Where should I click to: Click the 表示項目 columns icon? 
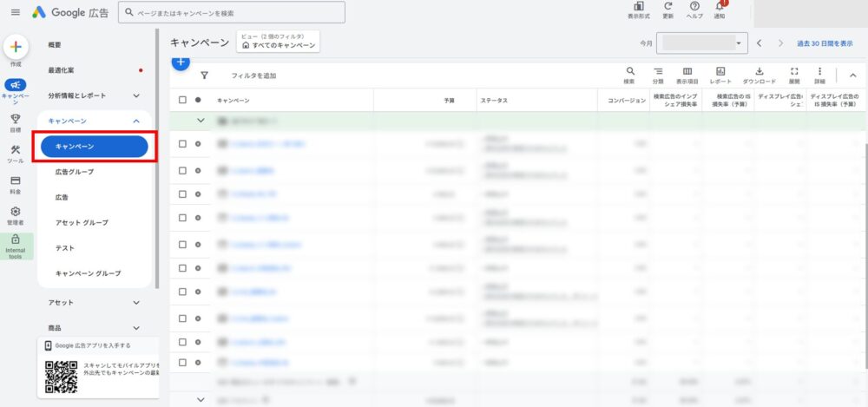pos(687,72)
